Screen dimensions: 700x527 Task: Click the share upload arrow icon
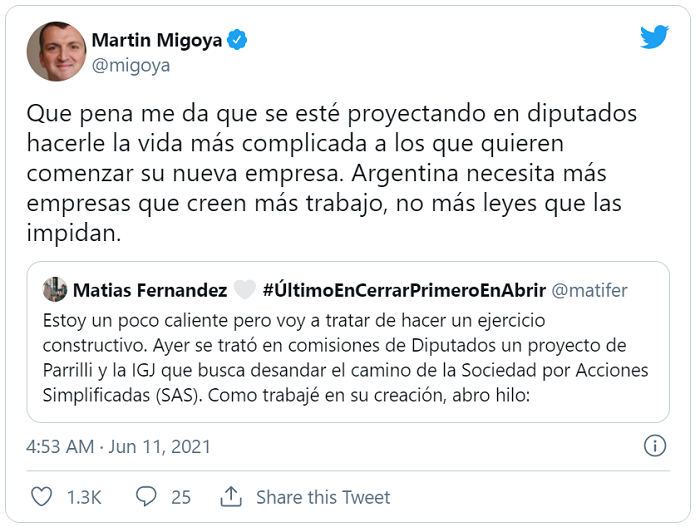click(231, 497)
